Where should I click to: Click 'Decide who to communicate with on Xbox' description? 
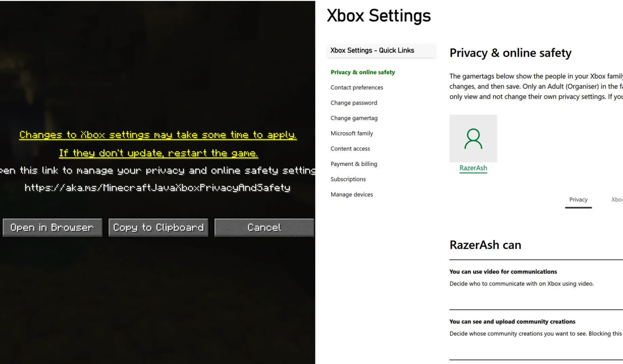click(522, 284)
